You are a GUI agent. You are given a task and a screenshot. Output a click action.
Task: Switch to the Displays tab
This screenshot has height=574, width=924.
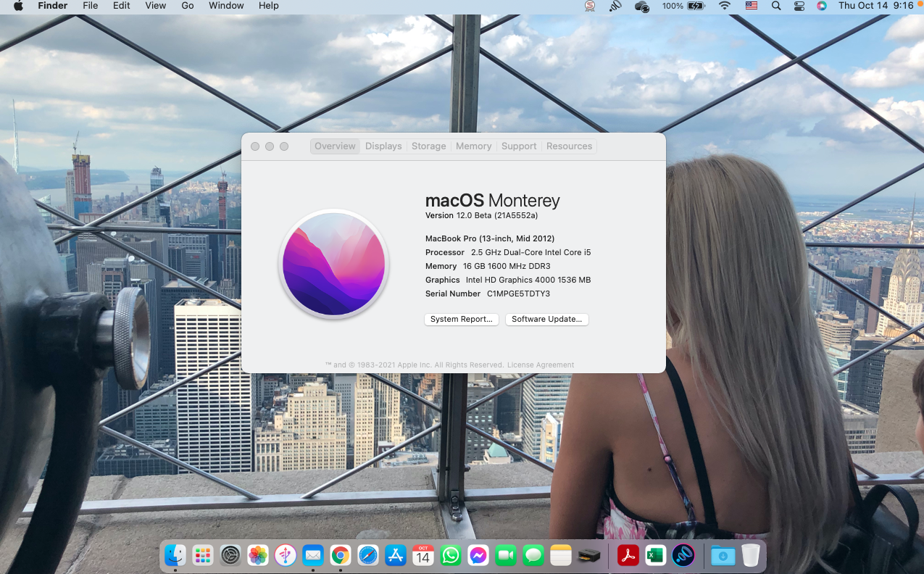(x=383, y=146)
